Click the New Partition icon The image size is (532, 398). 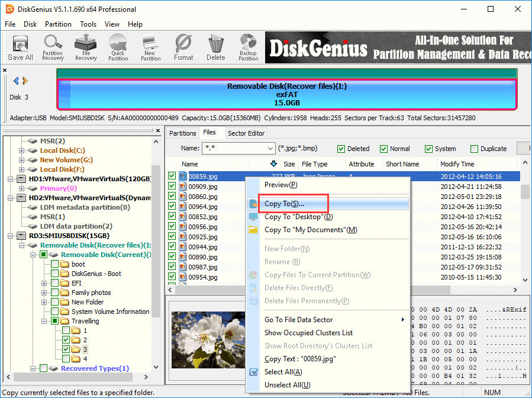click(150, 48)
